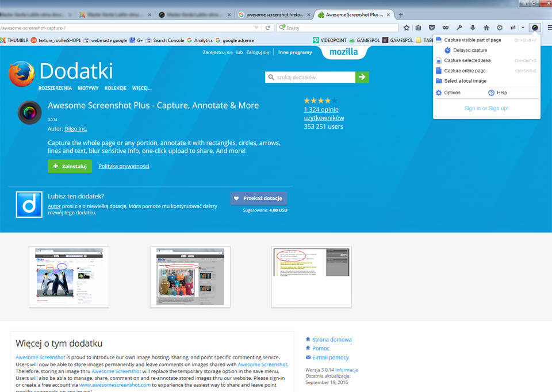Click the Home icon in toolbar
The width and height of the screenshot is (552, 392).
click(x=486, y=28)
